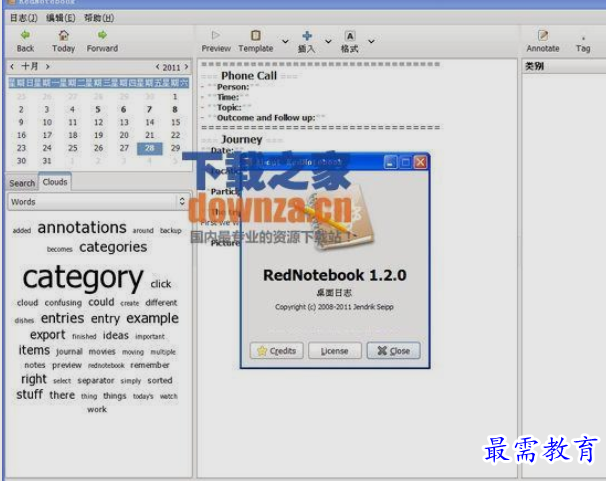Go to previous month in calendar

(x=12, y=66)
